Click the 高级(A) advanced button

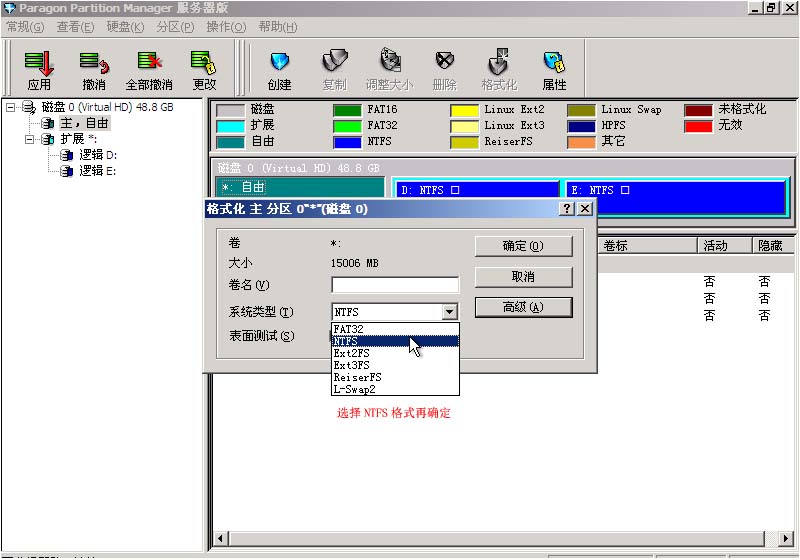(x=523, y=308)
